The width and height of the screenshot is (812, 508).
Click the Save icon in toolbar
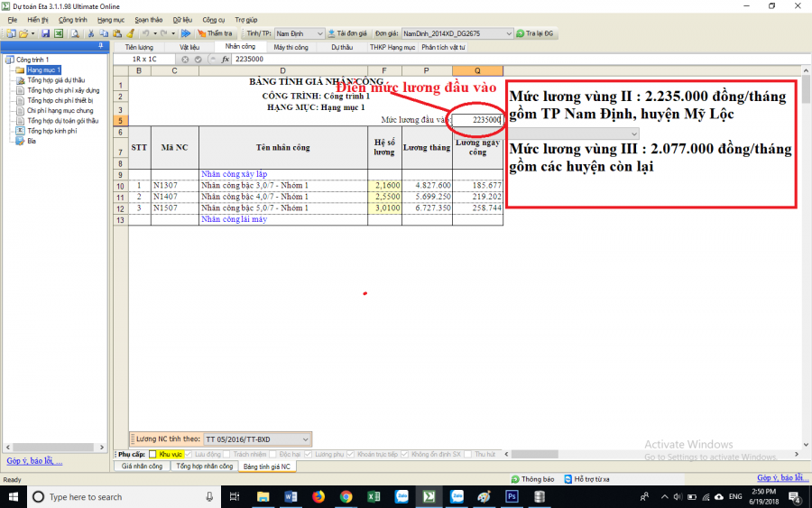[x=46, y=33]
